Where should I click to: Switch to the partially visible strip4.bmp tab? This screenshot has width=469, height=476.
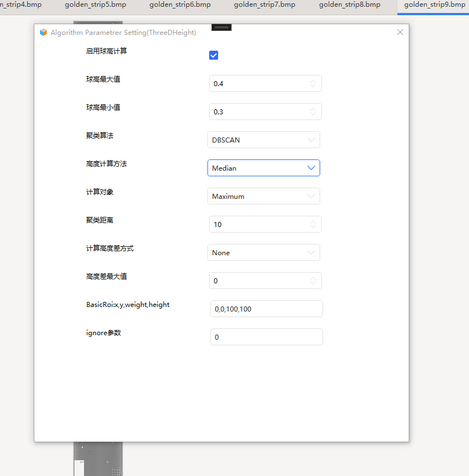[21, 5]
